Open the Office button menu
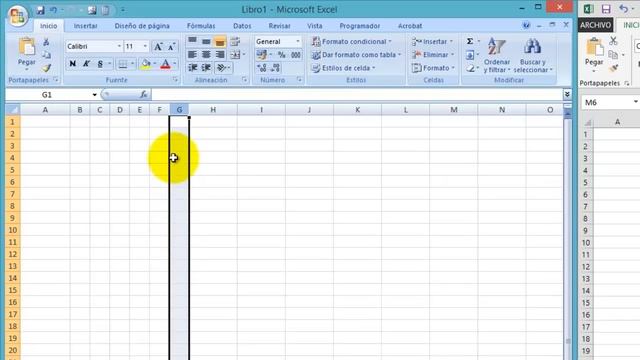This screenshot has height=360, width=640. tap(17, 15)
